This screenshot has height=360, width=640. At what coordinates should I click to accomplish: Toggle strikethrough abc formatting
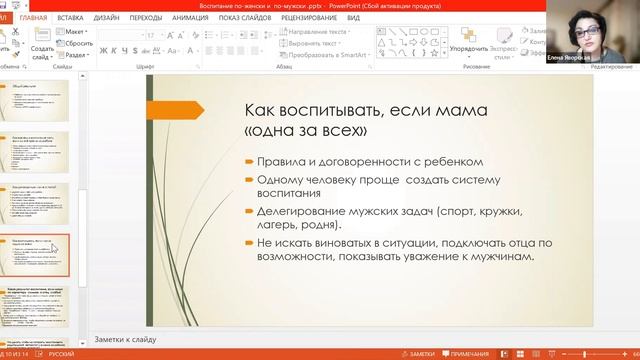tap(146, 51)
